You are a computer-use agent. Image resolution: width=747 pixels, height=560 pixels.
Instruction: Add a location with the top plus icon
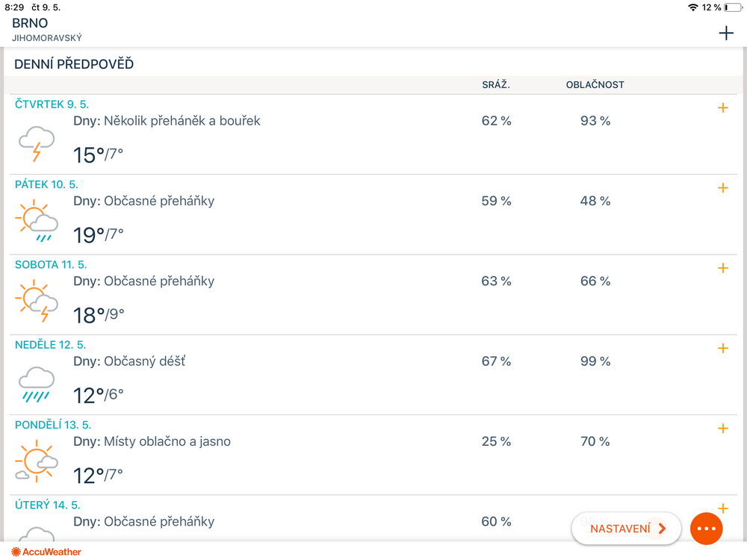725,33
